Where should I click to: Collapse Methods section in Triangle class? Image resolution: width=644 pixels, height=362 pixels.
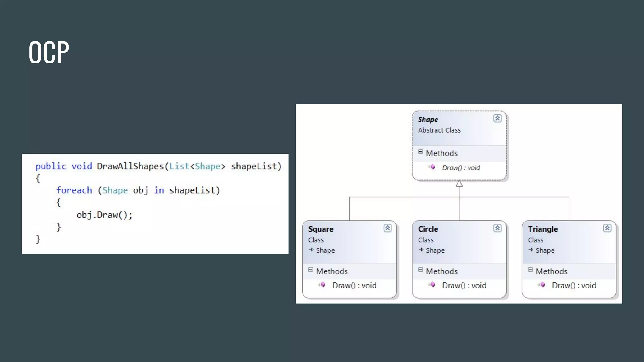pyautogui.click(x=530, y=270)
